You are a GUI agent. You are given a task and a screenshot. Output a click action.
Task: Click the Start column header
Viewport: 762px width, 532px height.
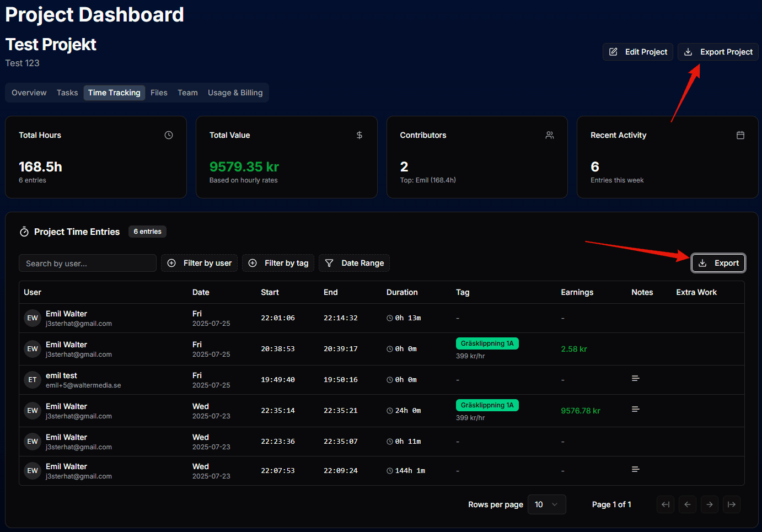pyautogui.click(x=270, y=292)
